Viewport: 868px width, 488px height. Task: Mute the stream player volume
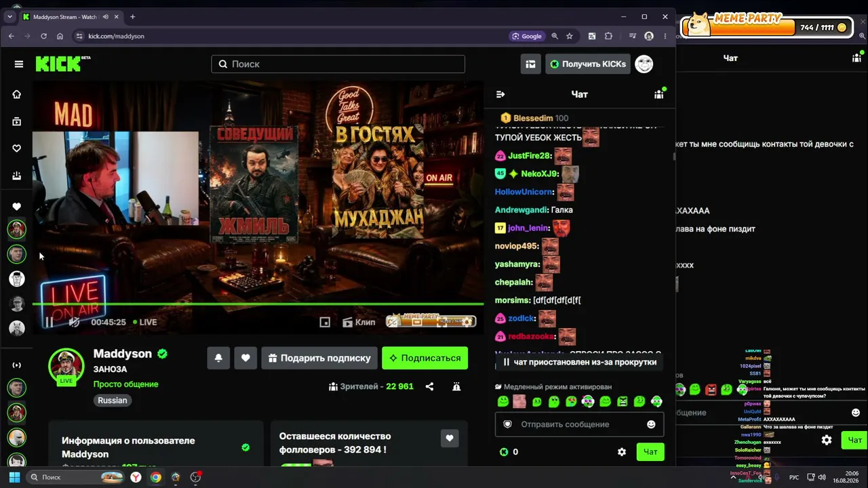(74, 322)
